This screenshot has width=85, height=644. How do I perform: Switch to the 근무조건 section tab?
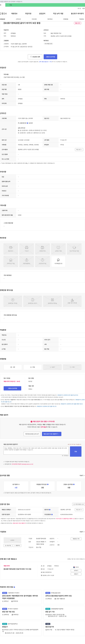(x=18, y=19)
